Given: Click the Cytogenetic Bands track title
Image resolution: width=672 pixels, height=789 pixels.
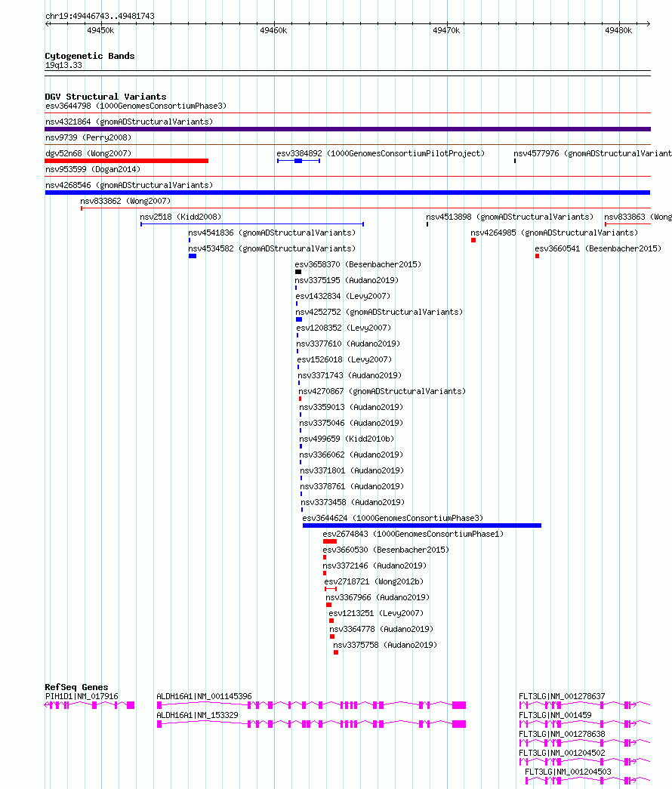Looking at the screenshot, I should pos(90,56).
